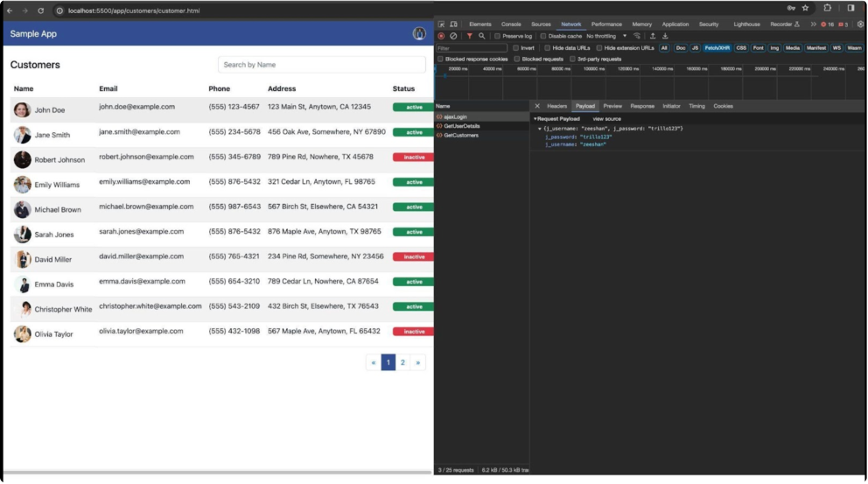Click the Search by Name field
The height and width of the screenshot is (484, 868).
pyautogui.click(x=322, y=65)
